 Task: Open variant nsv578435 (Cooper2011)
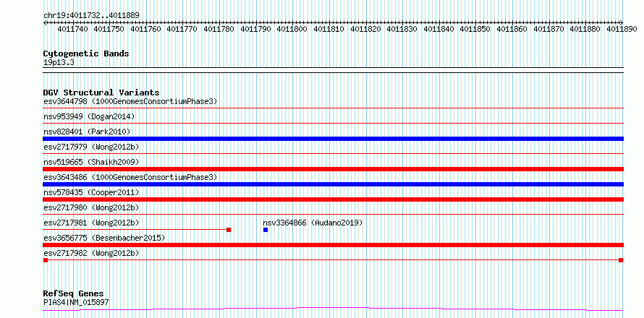(x=91, y=192)
